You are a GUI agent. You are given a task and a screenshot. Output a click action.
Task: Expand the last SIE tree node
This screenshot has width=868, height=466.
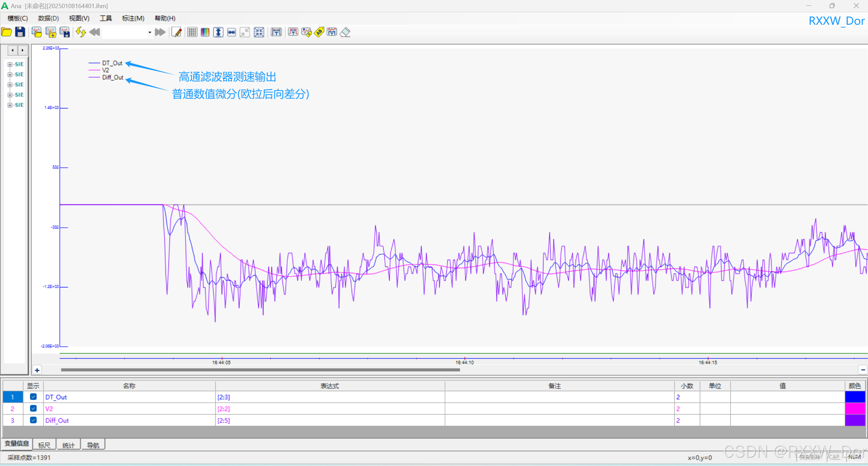point(10,105)
